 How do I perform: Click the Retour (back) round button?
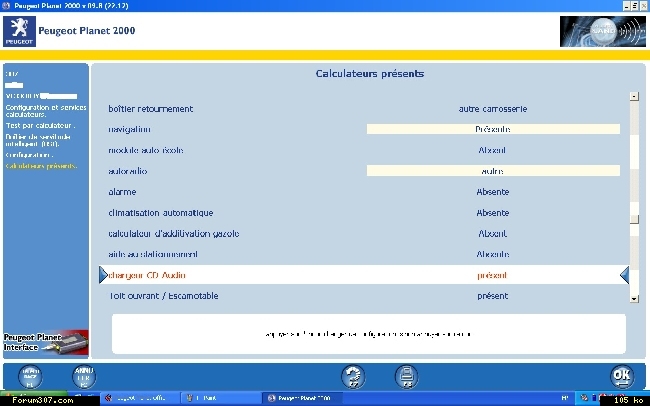tap(30, 377)
